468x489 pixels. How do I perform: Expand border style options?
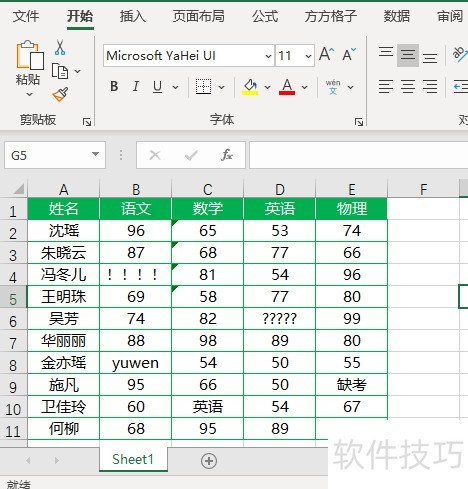[221, 87]
